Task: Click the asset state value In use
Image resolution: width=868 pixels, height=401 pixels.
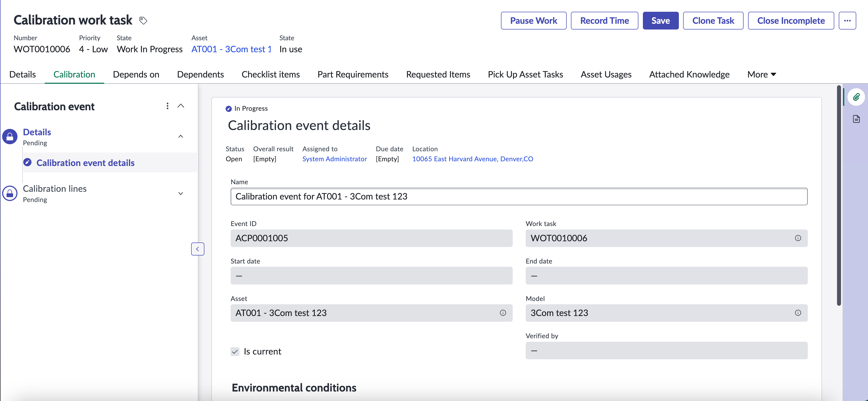Action: pyautogui.click(x=290, y=49)
